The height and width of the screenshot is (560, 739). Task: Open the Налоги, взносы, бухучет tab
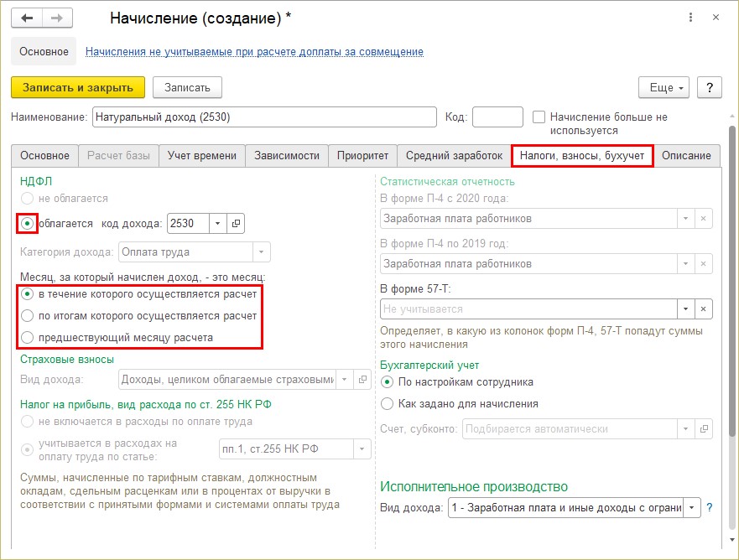582,156
